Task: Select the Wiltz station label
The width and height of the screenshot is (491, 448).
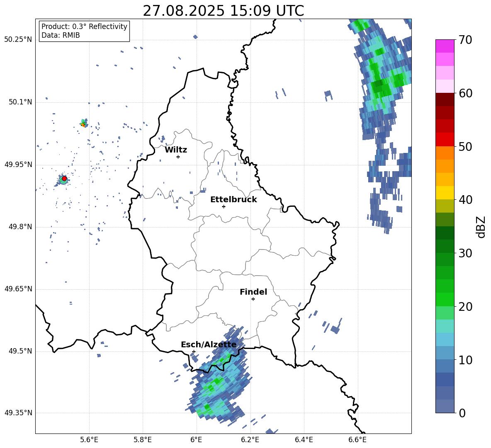Action: [176, 150]
